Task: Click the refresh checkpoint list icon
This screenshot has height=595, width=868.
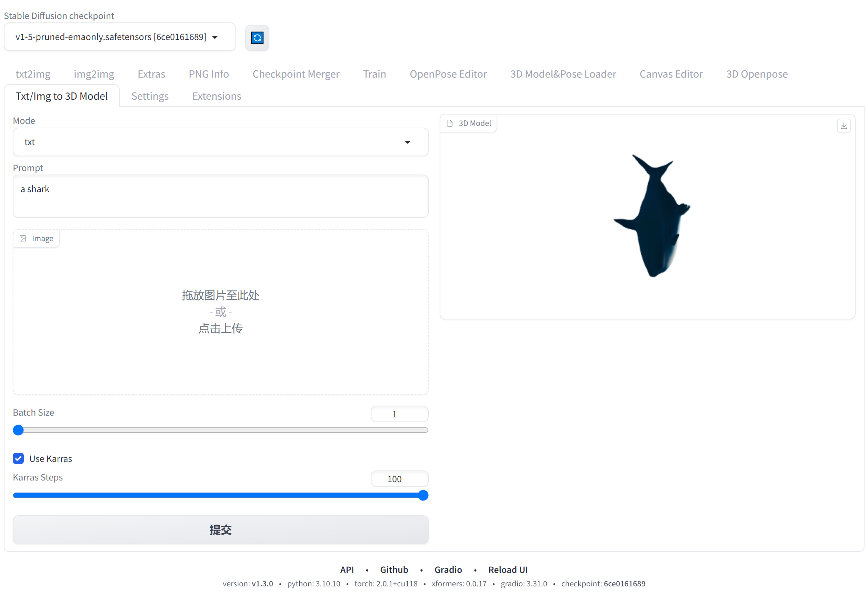Action: point(257,38)
